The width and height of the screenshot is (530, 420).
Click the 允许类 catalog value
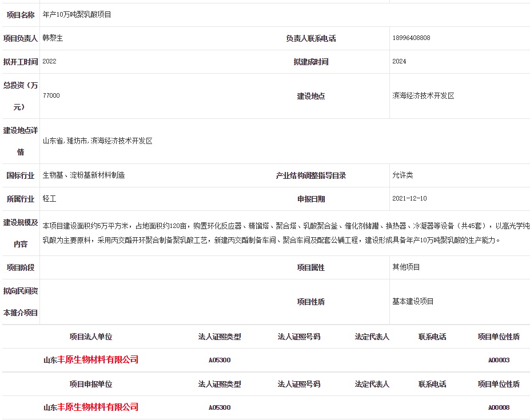[403, 175]
